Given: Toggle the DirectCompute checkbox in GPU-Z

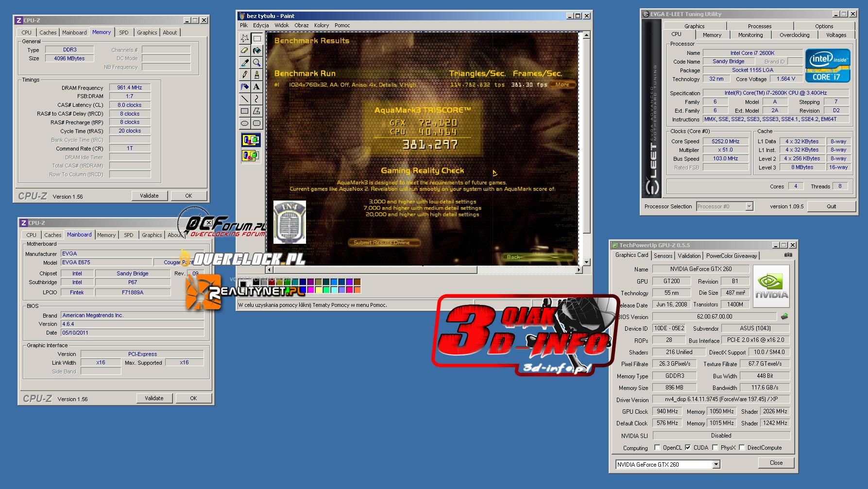Looking at the screenshot, I should pyautogui.click(x=742, y=448).
